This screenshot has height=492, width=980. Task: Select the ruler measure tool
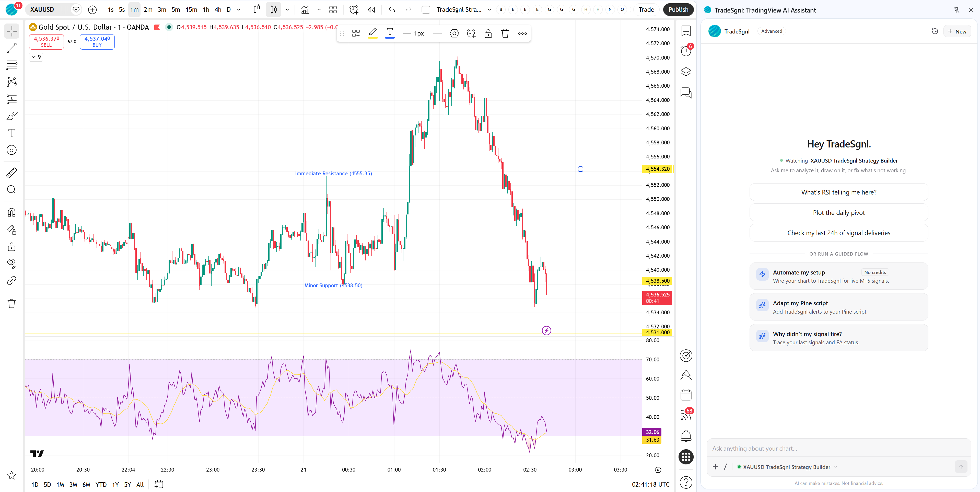pos(11,173)
